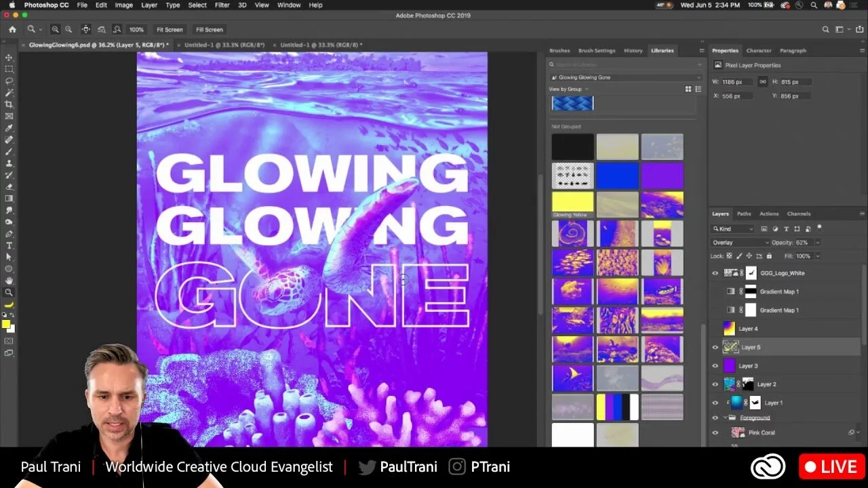Click the yellow foreground color swatch
The height and width of the screenshot is (488, 868).
[x=6, y=324]
